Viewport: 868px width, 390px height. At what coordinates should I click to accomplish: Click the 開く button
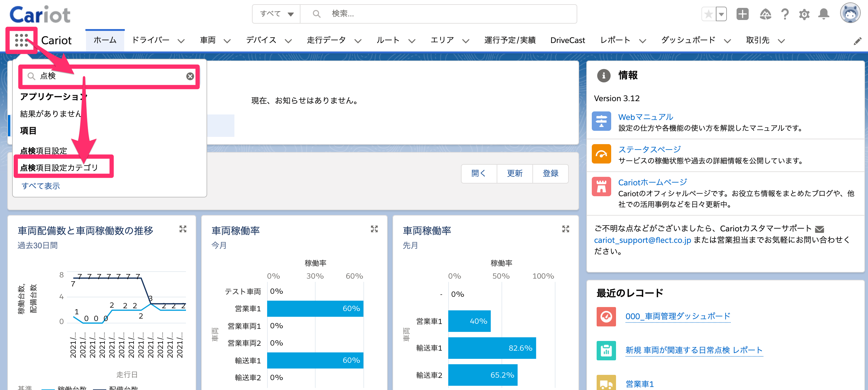tap(479, 174)
